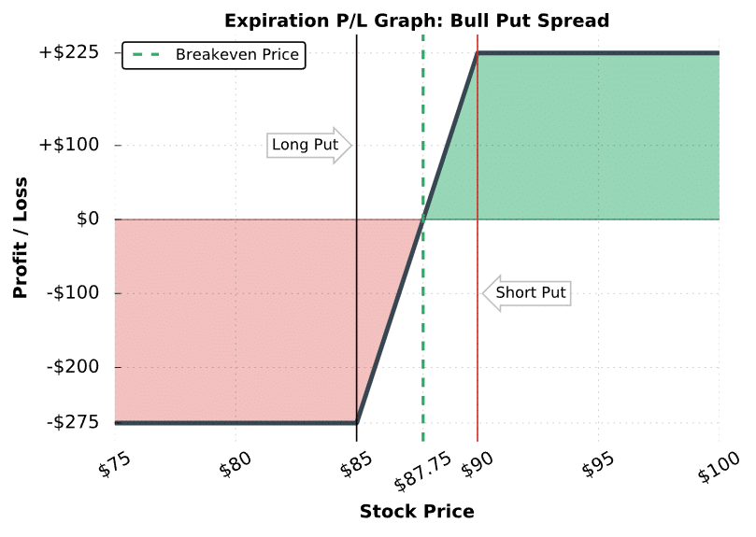Click the $87.75 breakeven axis label
Viewport: 756px width, 537px height.
[x=422, y=473]
